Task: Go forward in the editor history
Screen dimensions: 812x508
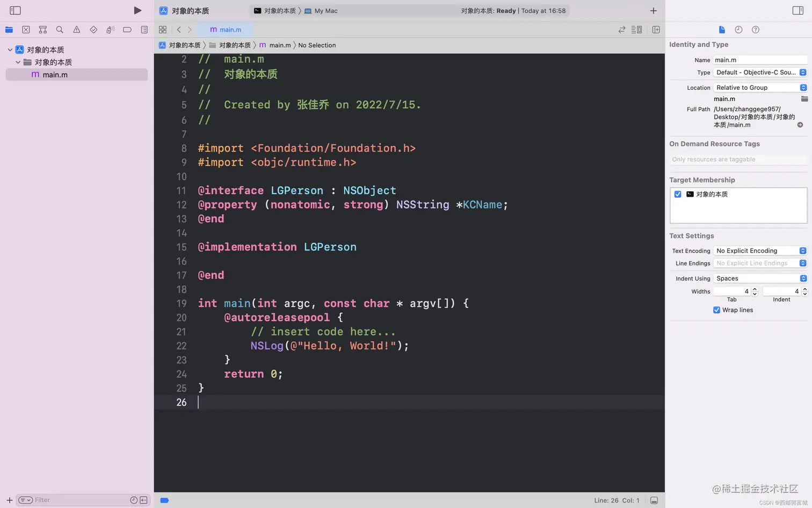Action: coord(190,30)
